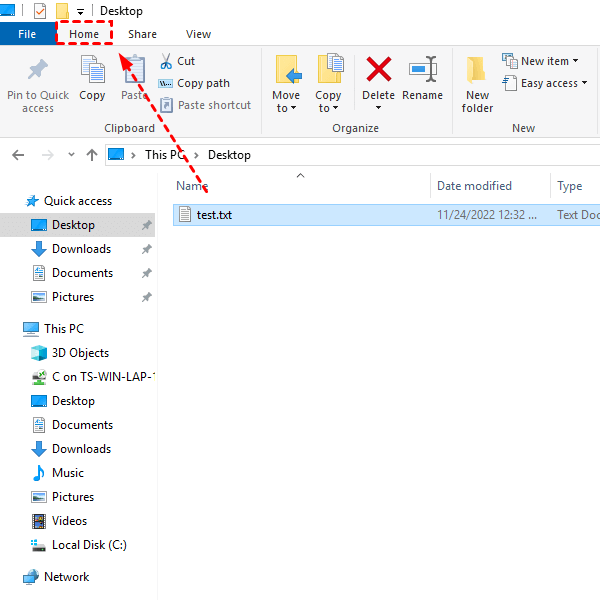Screen dimensions: 600x600
Task: Open the Copy to dropdown
Action: 328,102
